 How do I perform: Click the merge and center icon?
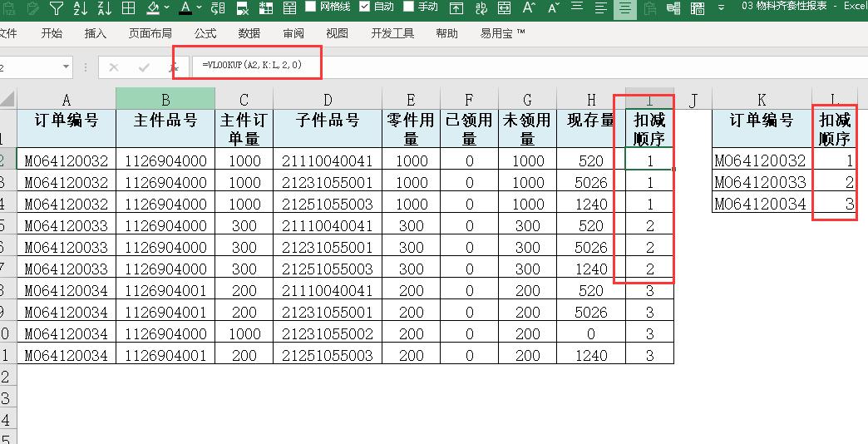[x=505, y=7]
